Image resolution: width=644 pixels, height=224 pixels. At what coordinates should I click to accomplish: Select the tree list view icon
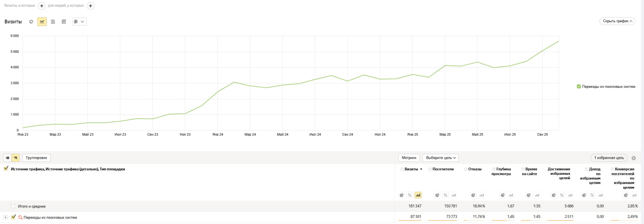16,158
